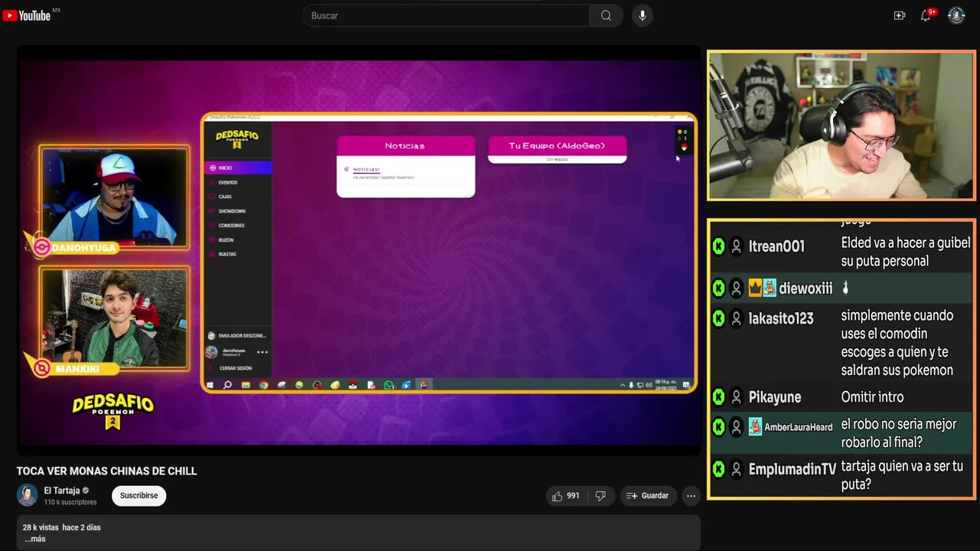The width and height of the screenshot is (980, 551).
Task: Click the DANOHYUGA name label
Action: [x=83, y=248]
